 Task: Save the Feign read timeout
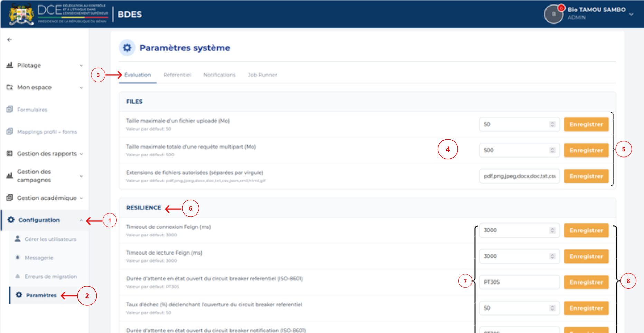point(586,256)
